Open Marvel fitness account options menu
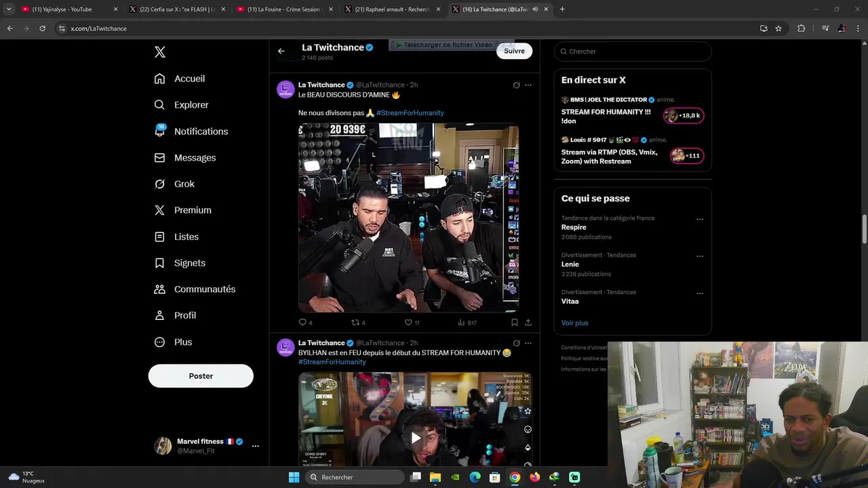The width and height of the screenshot is (868, 488). (255, 446)
